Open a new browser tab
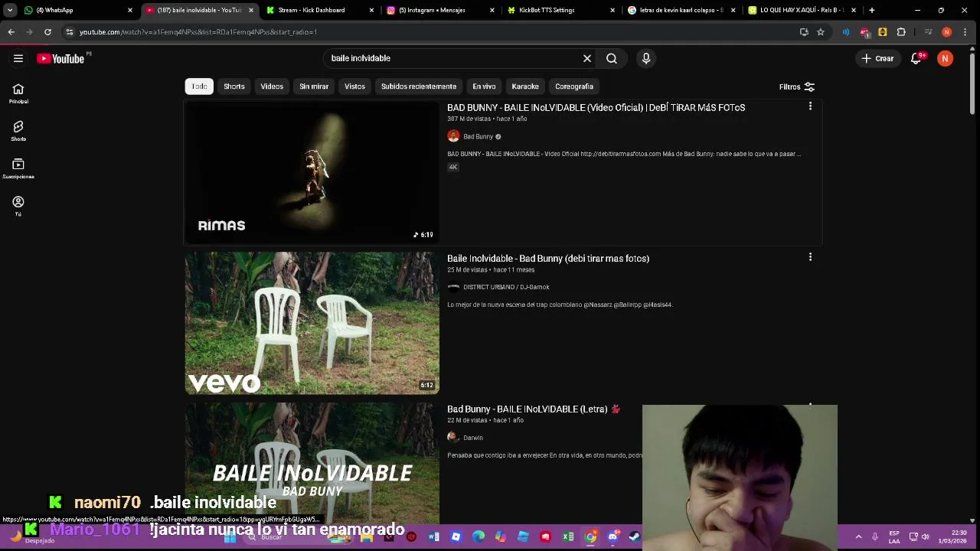980x551 pixels. [x=872, y=10]
